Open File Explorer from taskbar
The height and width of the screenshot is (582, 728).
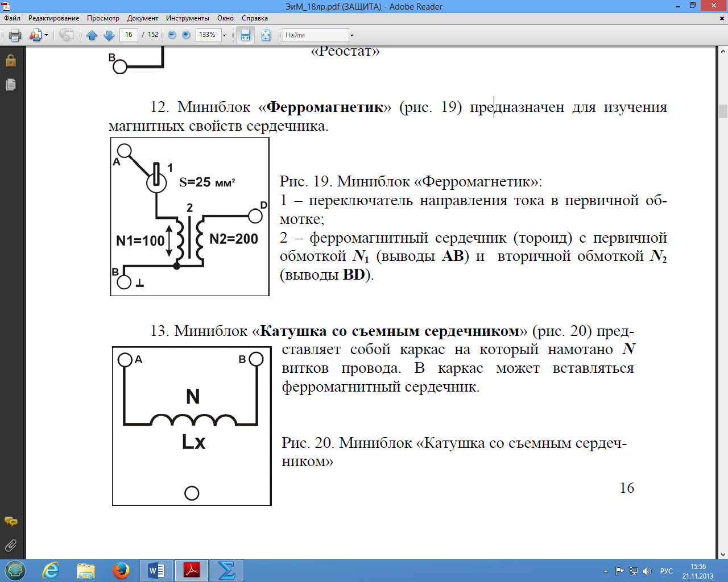tap(86, 571)
